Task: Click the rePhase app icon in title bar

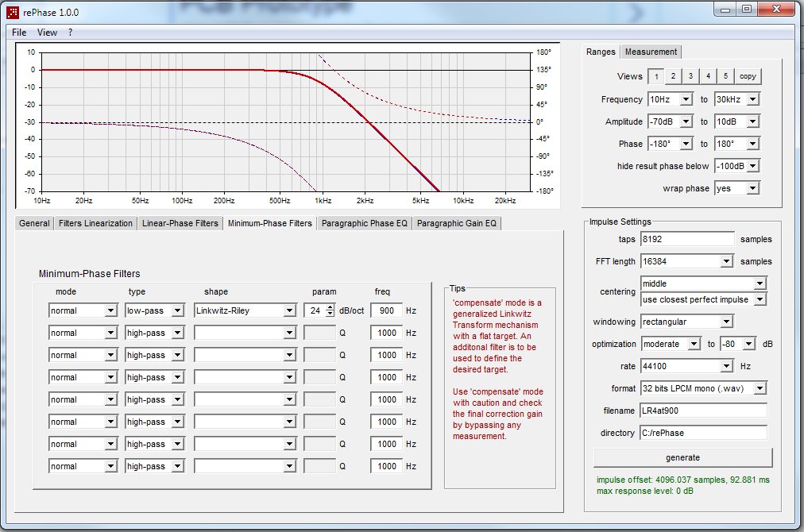Action: point(13,12)
